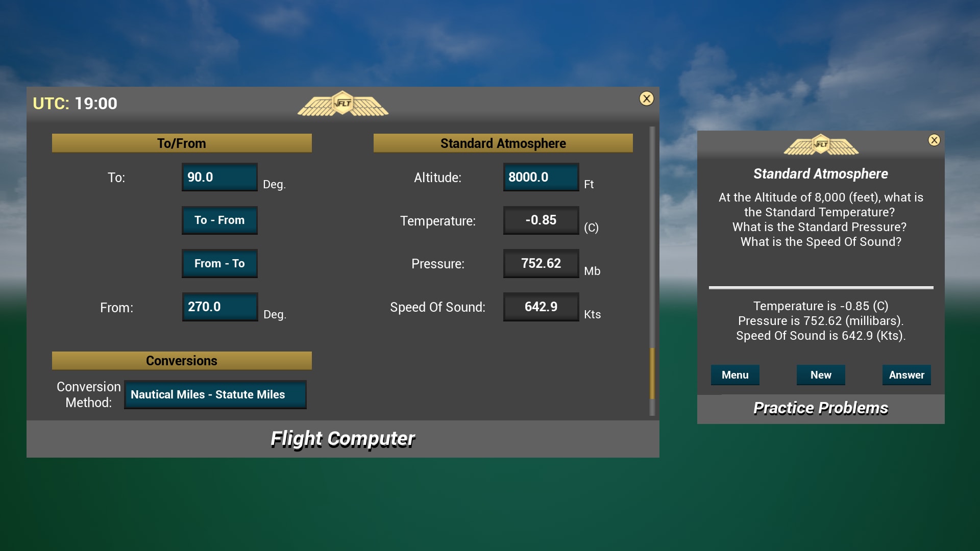Switch to the Practice Problems Menu
The height and width of the screenshot is (551, 980).
735,375
